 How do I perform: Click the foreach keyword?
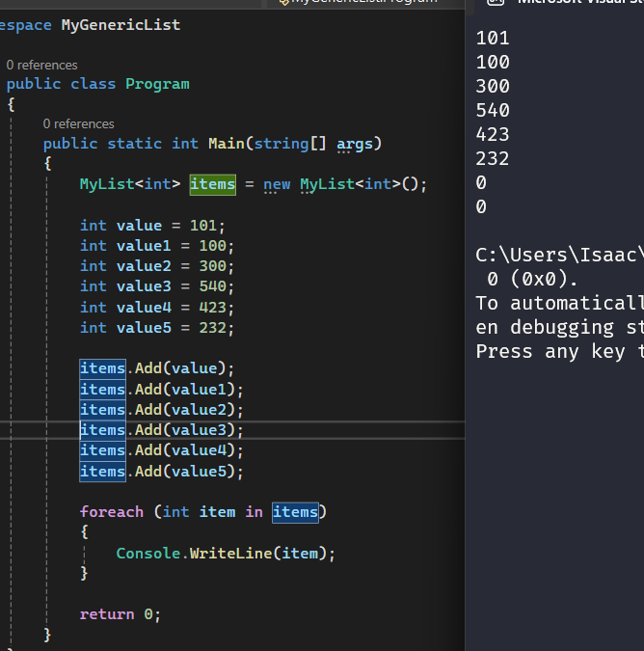(112, 512)
